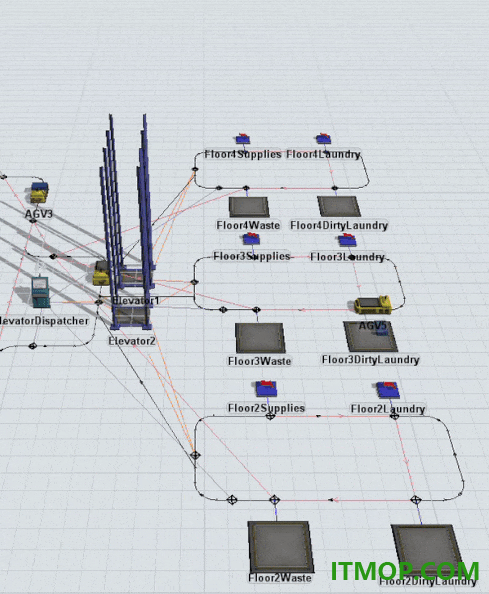This screenshot has width=489, height=594.
Task: Click the ElevatorDispatcher computer object
Action: tap(40, 292)
